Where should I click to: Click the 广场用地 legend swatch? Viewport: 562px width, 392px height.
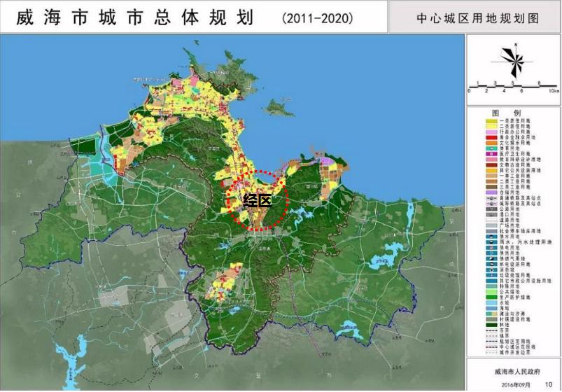point(491,225)
